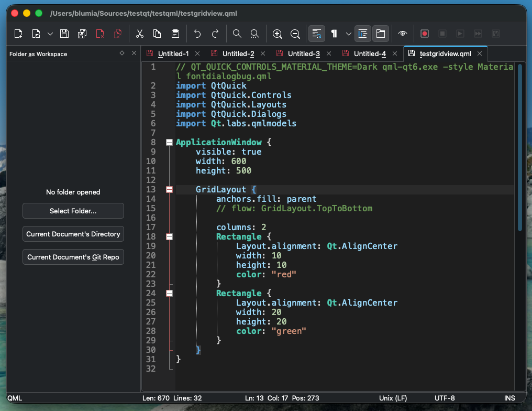The image size is (532, 411).
Task: Open a file via toolbar icon
Action: (x=36, y=34)
